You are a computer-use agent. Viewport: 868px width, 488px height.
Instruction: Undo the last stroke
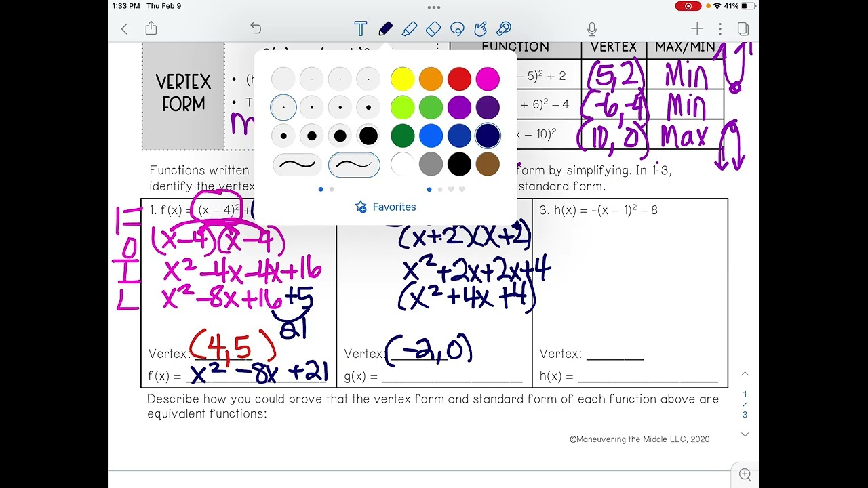click(256, 28)
